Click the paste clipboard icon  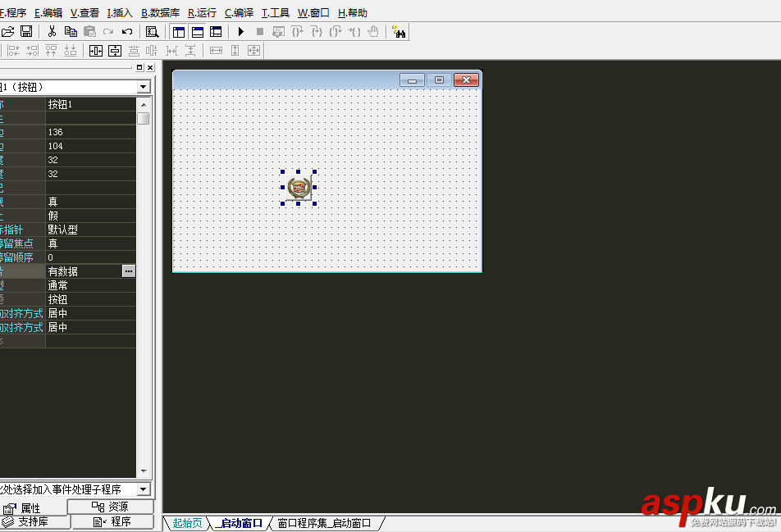pyautogui.click(x=89, y=32)
